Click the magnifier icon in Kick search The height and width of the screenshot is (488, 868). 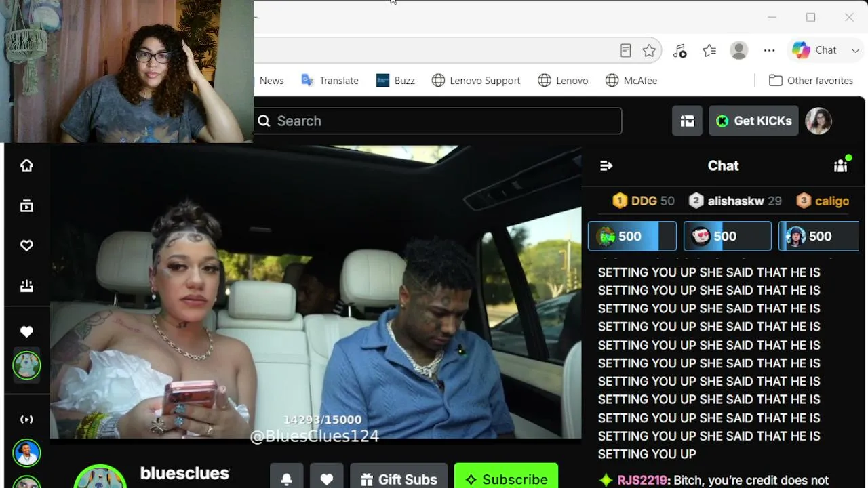[264, 121]
